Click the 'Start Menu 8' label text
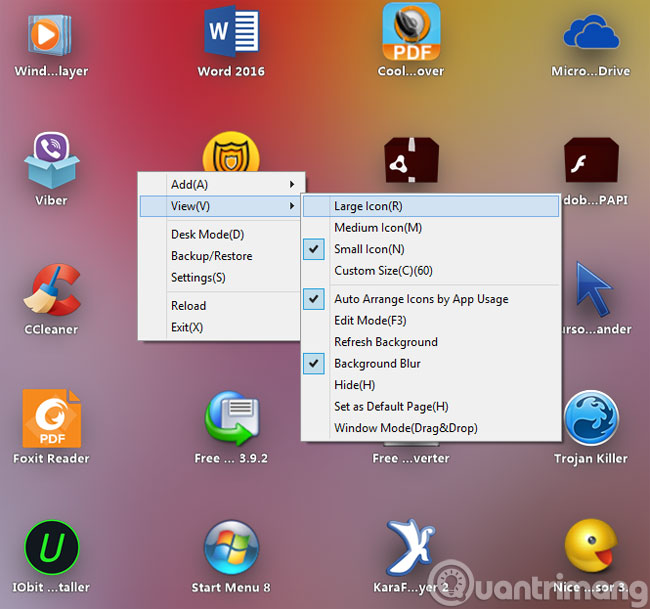Image resolution: width=650 pixels, height=609 pixels. pyautogui.click(x=231, y=587)
